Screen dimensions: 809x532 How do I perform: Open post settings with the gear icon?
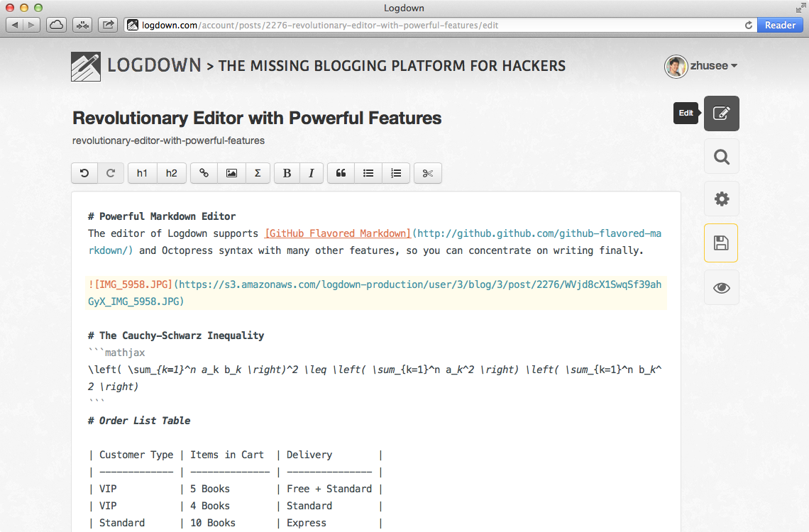pyautogui.click(x=721, y=199)
